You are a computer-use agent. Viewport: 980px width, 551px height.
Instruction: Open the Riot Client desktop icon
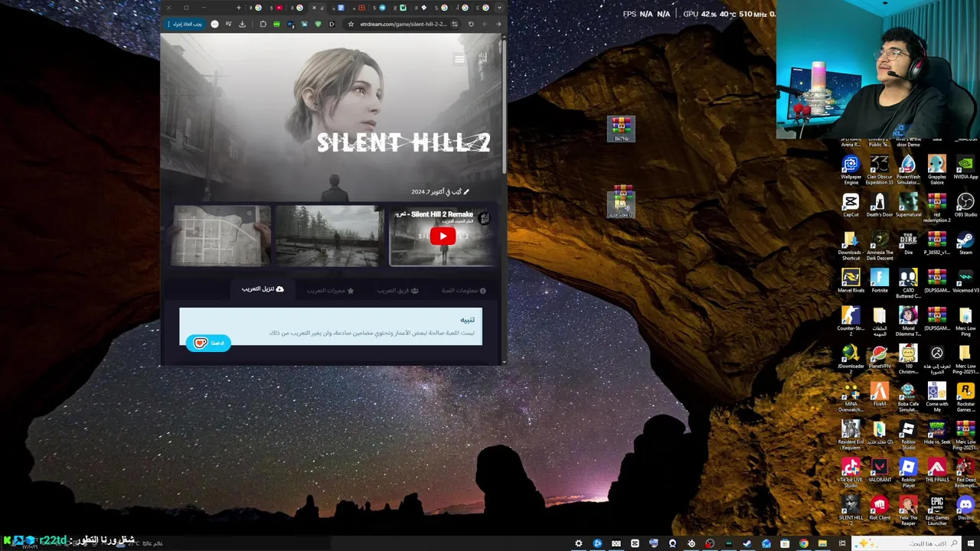click(x=880, y=508)
